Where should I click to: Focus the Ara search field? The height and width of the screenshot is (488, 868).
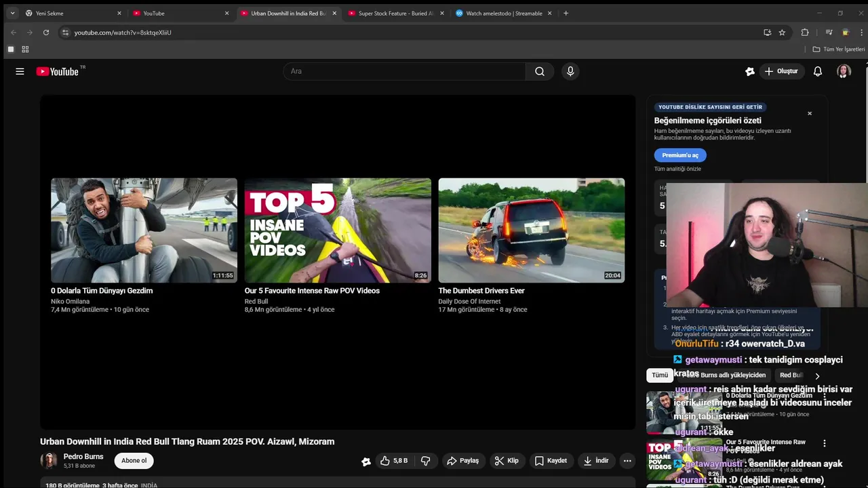click(x=404, y=71)
